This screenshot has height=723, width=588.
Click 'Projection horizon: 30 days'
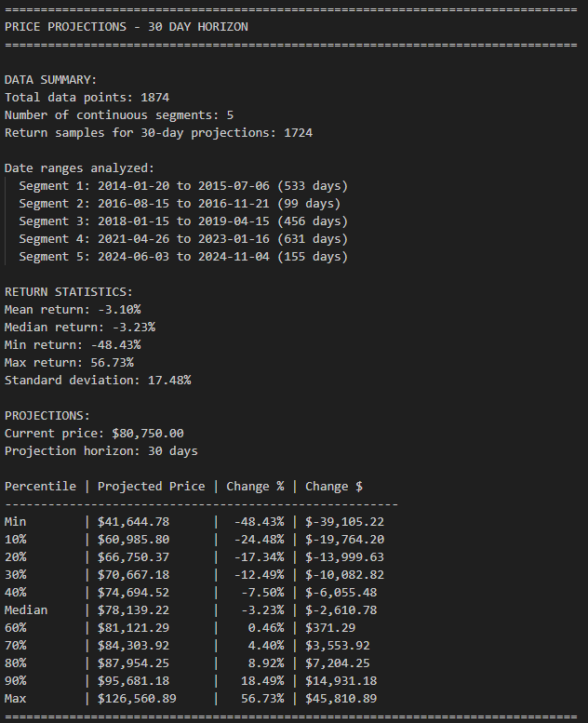101,451
